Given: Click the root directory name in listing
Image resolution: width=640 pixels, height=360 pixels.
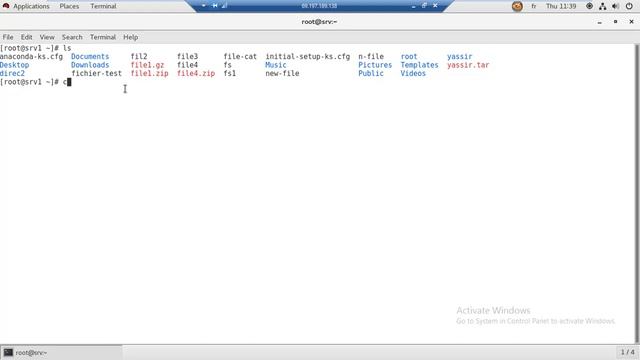Looking at the screenshot, I should coord(409,57).
